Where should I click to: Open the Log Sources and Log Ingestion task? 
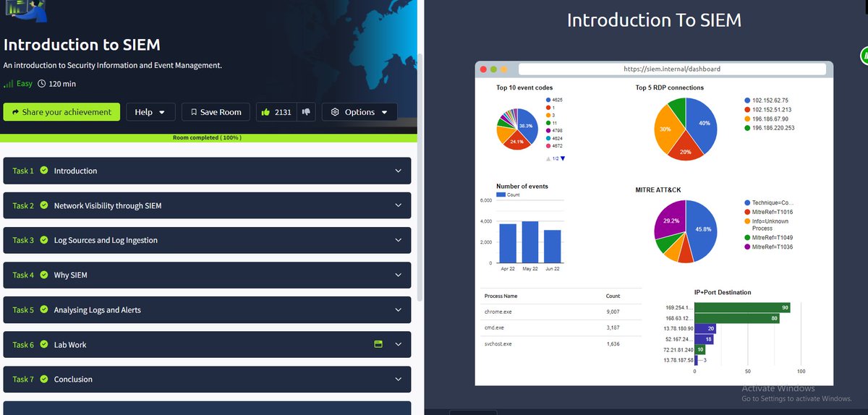207,240
